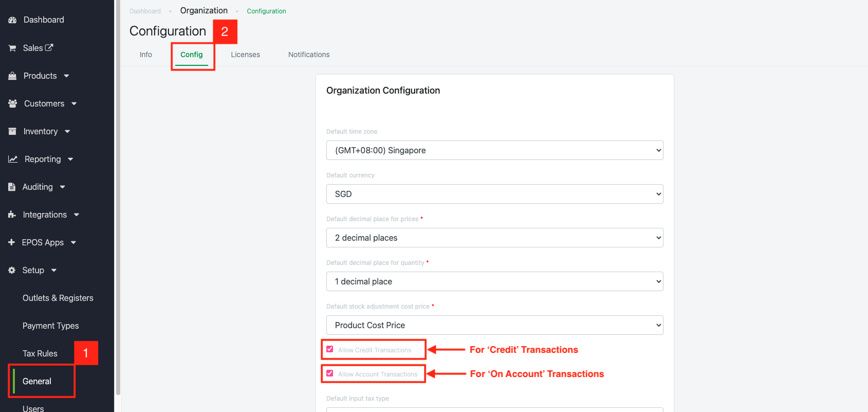Toggle Allow Account Transactions checkbox
The height and width of the screenshot is (412, 868).
(330, 373)
